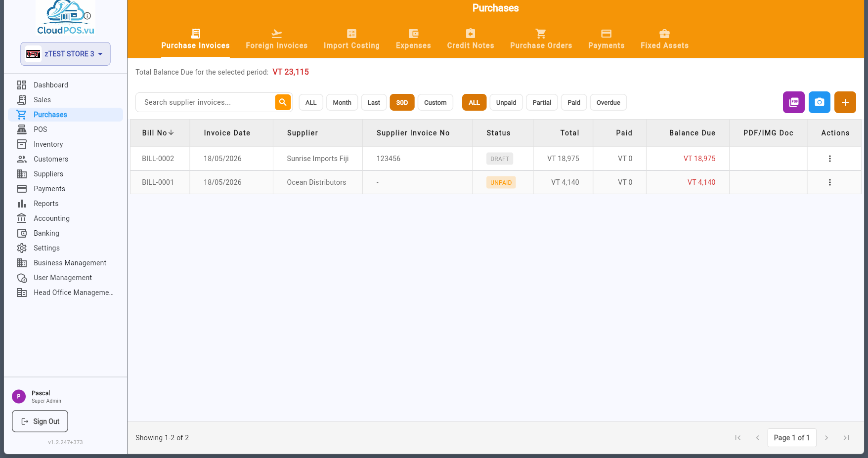Click the orange search magnifier icon
Viewport: 868px width, 458px height.
pos(283,102)
